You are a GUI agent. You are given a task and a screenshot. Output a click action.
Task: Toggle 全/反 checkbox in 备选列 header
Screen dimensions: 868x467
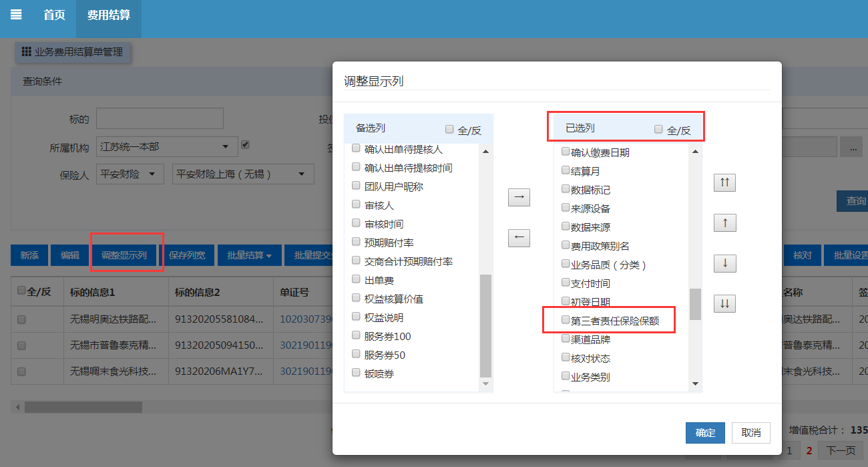tap(449, 129)
